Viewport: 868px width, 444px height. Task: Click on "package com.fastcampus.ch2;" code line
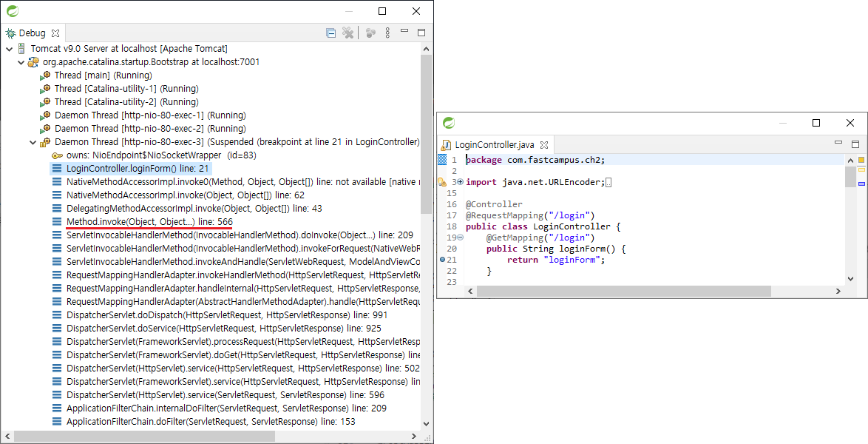535,160
